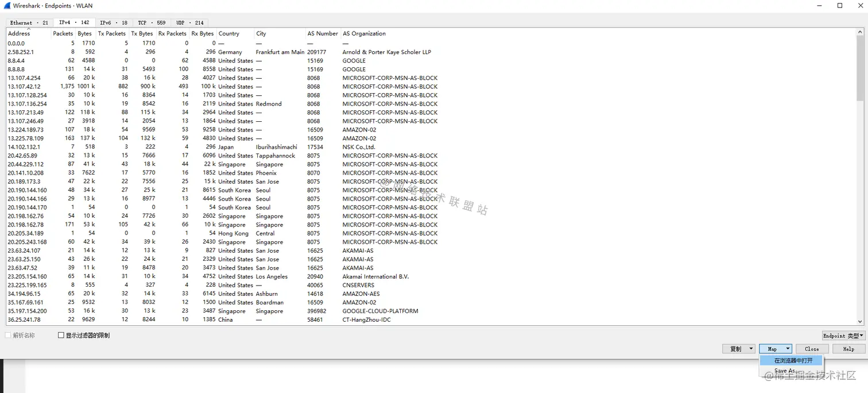
Task: Open the Endpoint 类型 dropdown
Action: point(843,336)
